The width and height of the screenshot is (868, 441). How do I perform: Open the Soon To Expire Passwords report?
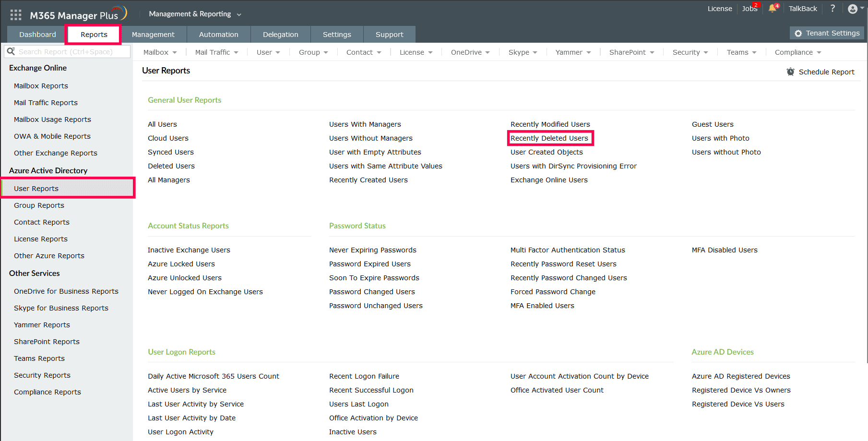(x=374, y=278)
